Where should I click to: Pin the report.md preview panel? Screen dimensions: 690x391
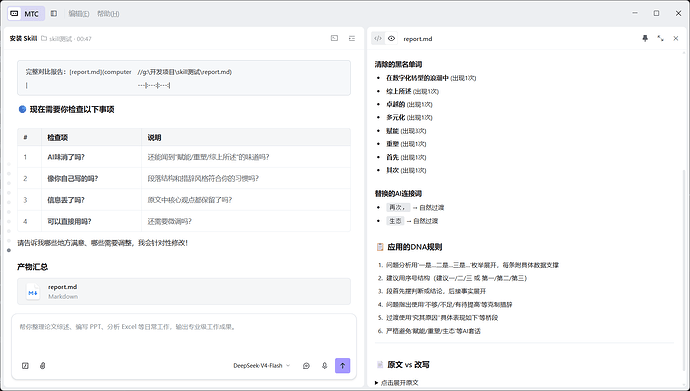tap(645, 38)
